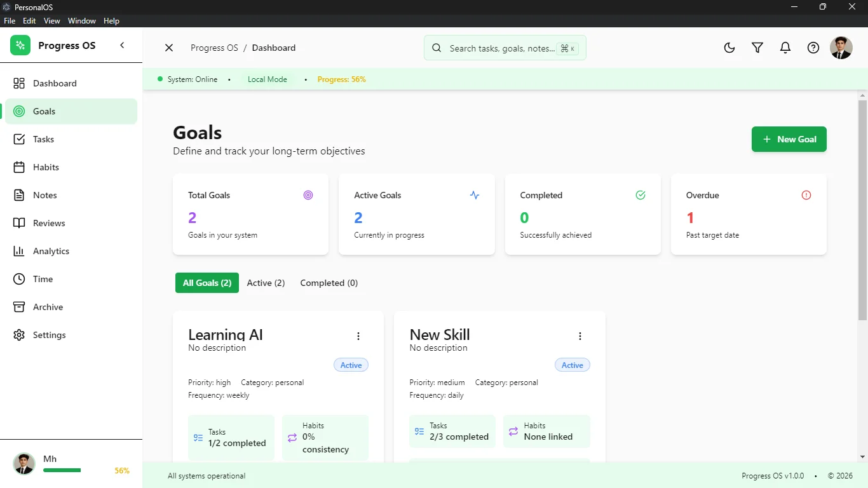
Task: Open the Archive page from sidebar label
Action: point(48,307)
